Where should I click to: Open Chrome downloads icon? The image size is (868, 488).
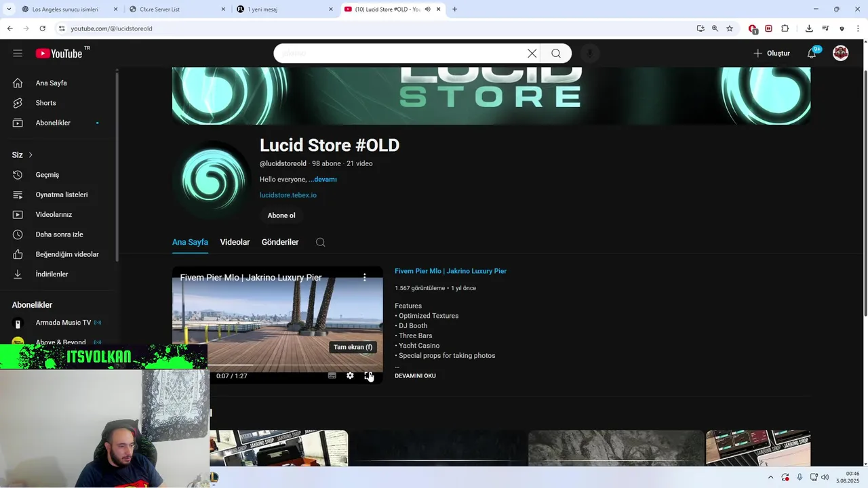coord(809,28)
